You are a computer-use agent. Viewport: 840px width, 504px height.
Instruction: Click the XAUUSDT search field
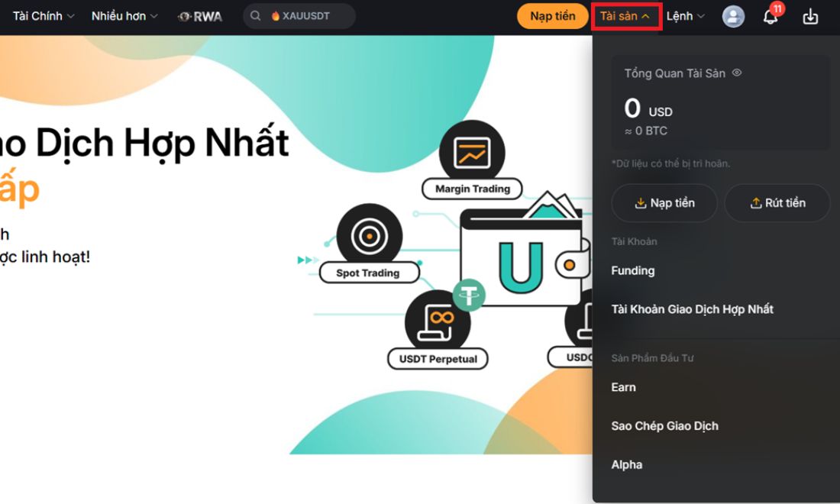[299, 16]
